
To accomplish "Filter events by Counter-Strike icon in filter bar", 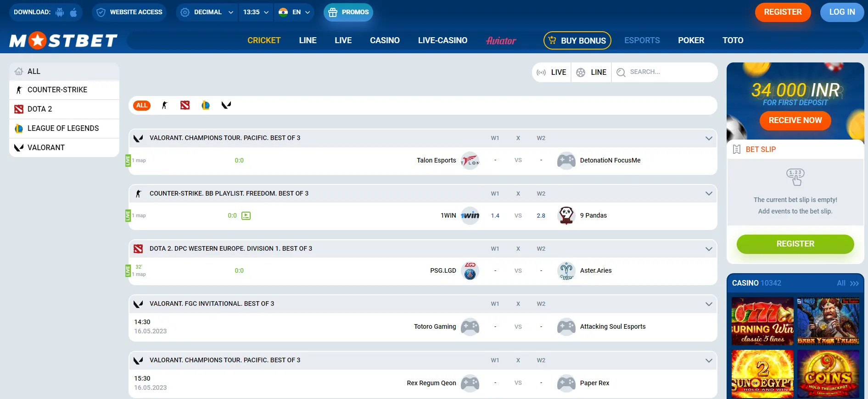I will tap(165, 106).
